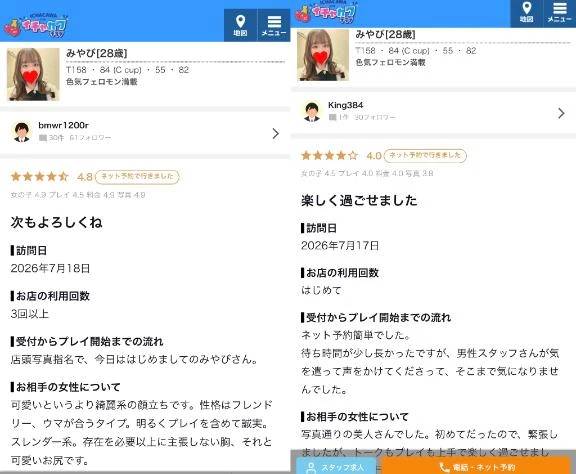The width and height of the screenshot is (576, 474).
Task: Open the map icon in left header
Action: (x=240, y=25)
